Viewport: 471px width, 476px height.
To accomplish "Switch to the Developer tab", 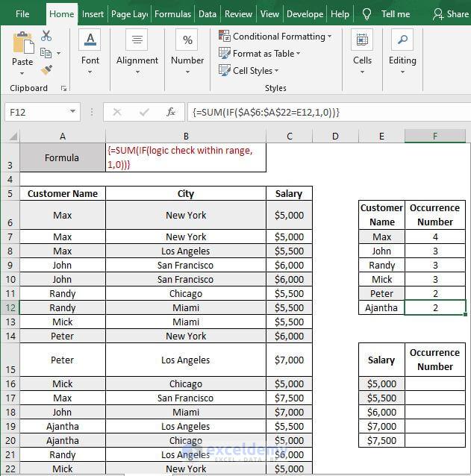I will 305,14.
